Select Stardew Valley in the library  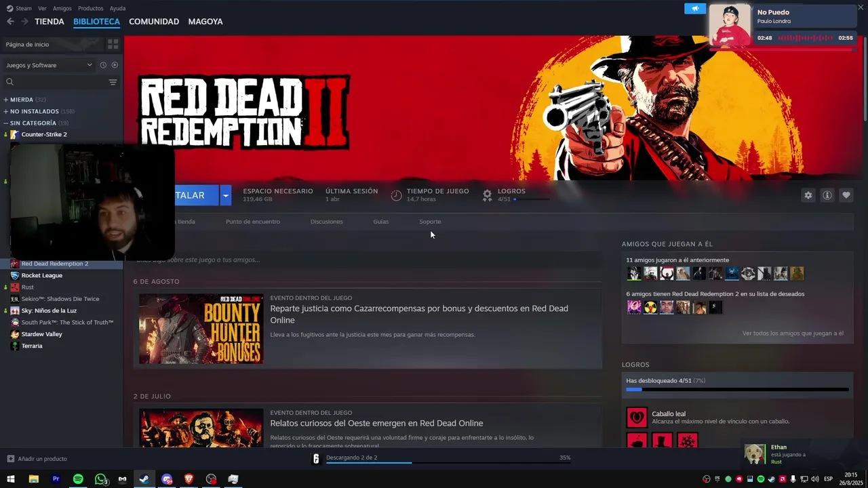coord(41,334)
